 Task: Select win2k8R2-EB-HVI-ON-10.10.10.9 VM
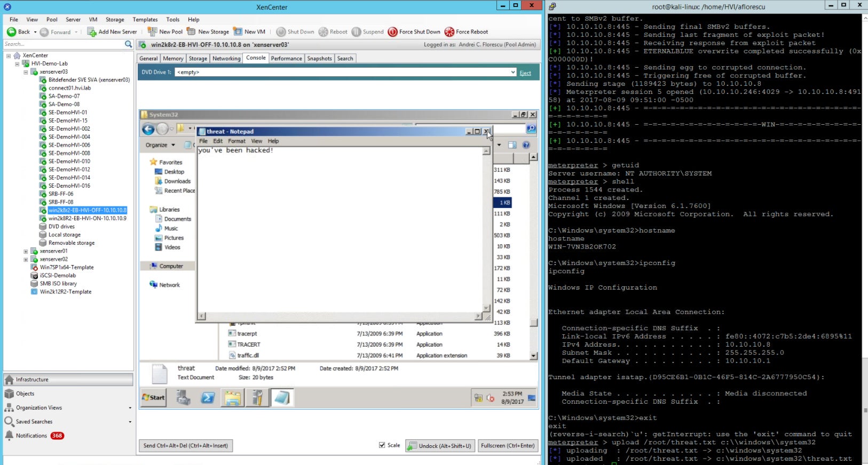[88, 219]
